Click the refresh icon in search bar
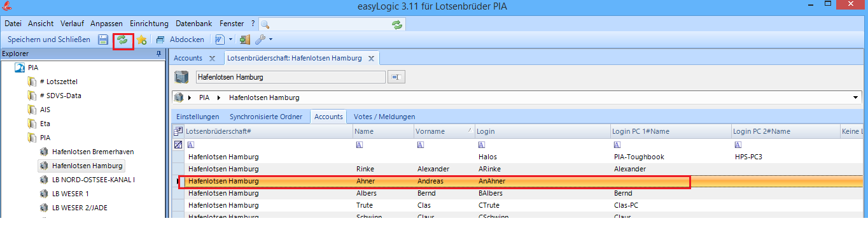This screenshot has height=244, width=868. [x=397, y=24]
